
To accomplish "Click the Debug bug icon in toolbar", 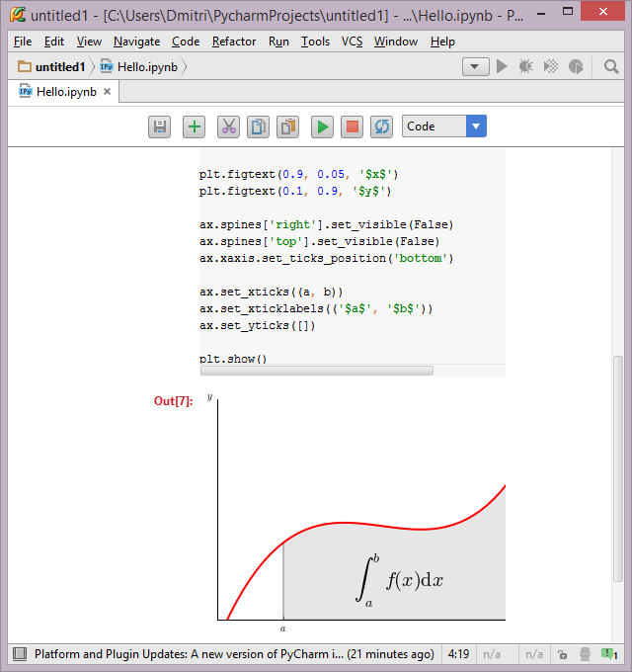I will pyautogui.click(x=526, y=67).
